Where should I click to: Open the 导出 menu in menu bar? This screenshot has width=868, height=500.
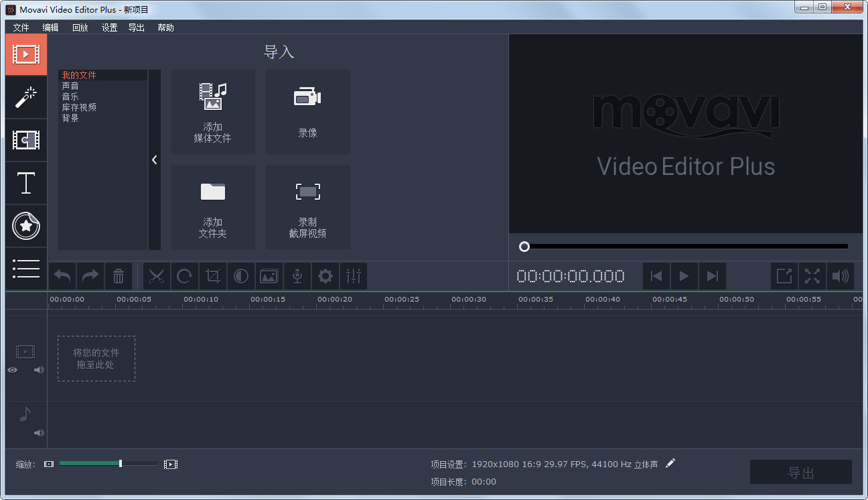136,27
